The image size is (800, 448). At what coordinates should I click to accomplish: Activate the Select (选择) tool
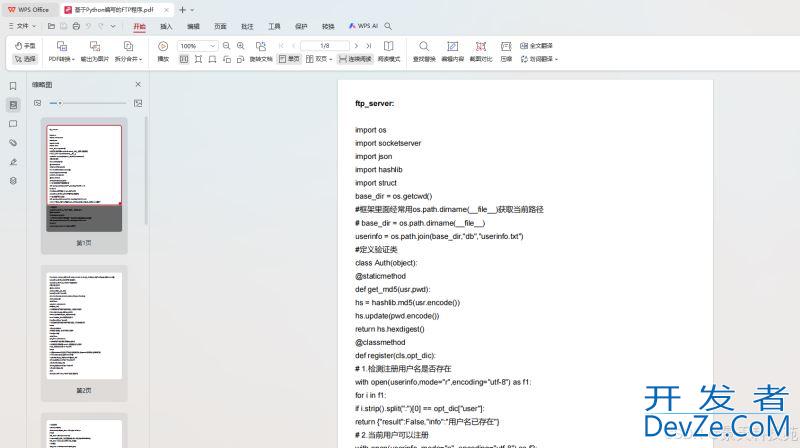[25, 59]
